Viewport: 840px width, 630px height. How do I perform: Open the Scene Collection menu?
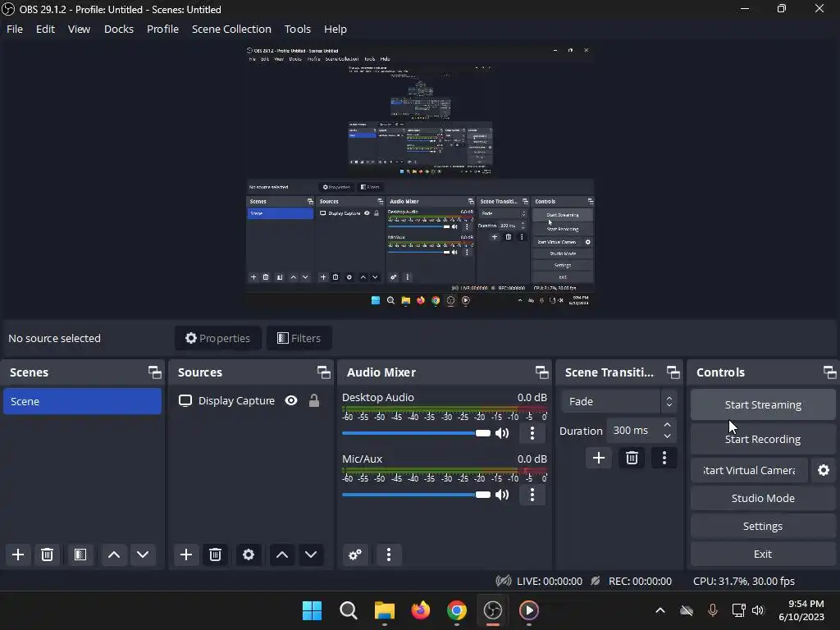tap(231, 29)
